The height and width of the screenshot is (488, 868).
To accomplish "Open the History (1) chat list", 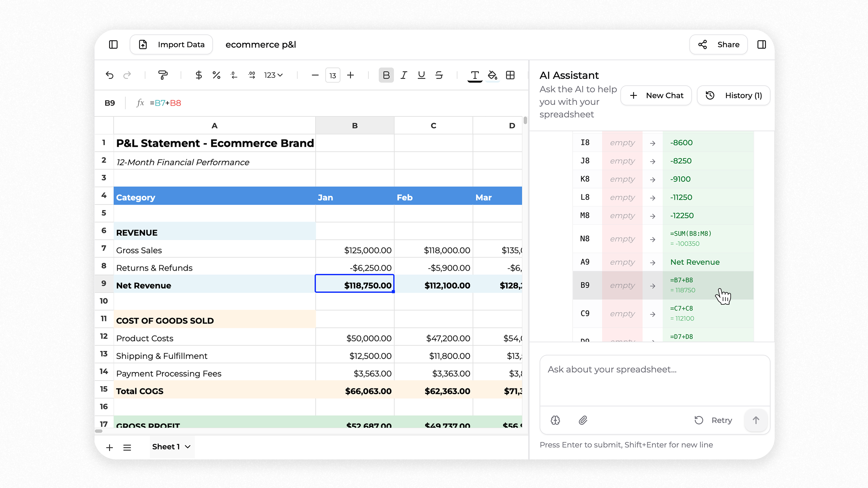I will pyautogui.click(x=733, y=95).
